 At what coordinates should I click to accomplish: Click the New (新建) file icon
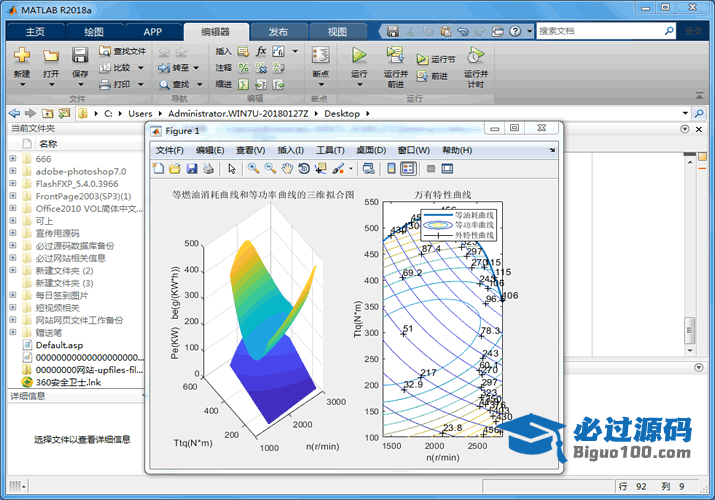click(x=22, y=56)
